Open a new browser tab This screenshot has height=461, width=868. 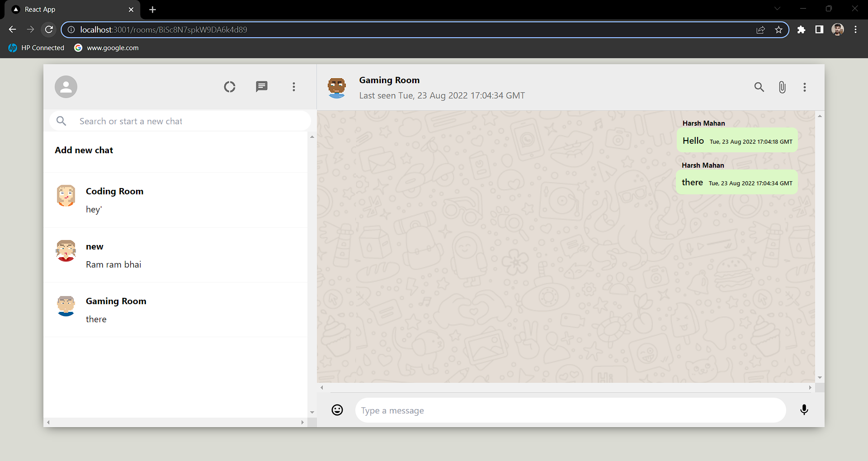(152, 9)
